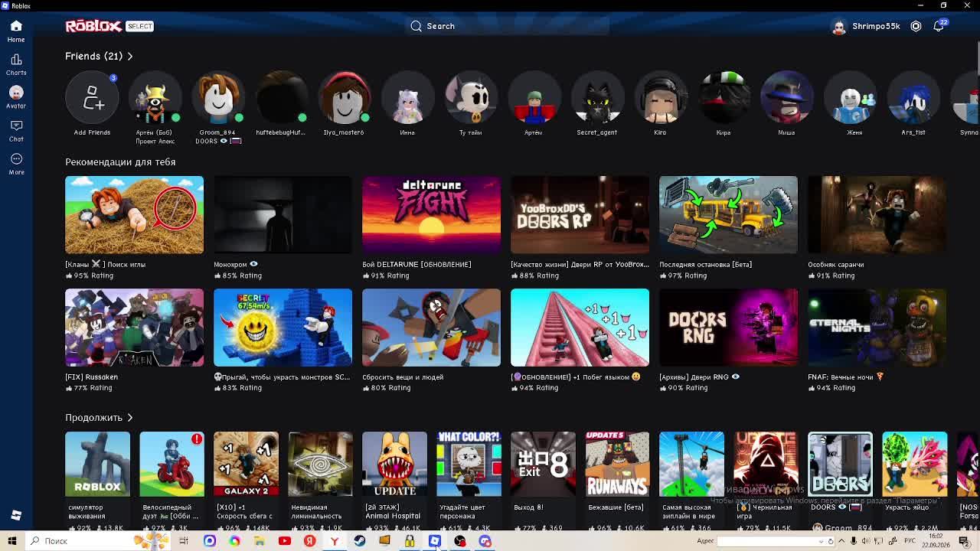This screenshot has width=980, height=551.
Task: Click the Roblox Select badge
Action: point(139,26)
